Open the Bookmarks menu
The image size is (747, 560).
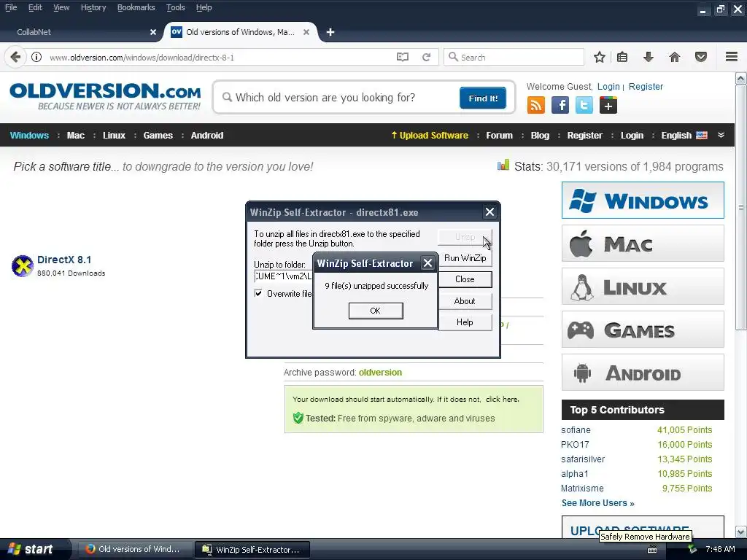136,7
